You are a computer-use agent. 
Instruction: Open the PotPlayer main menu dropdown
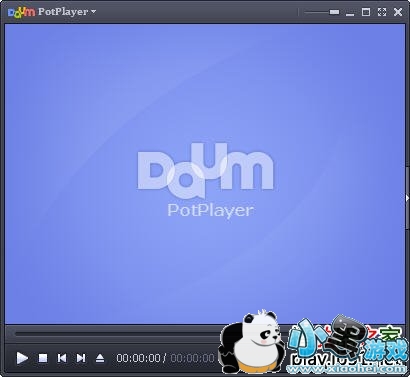click(67, 12)
